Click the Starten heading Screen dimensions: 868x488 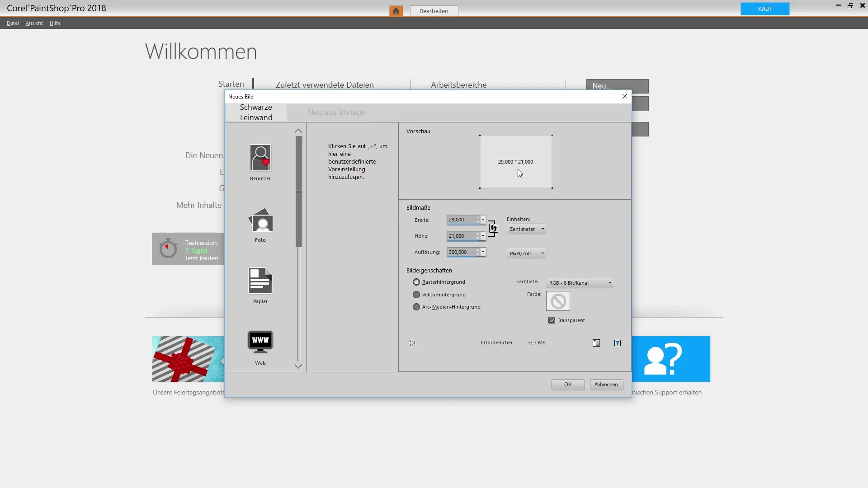(x=231, y=84)
